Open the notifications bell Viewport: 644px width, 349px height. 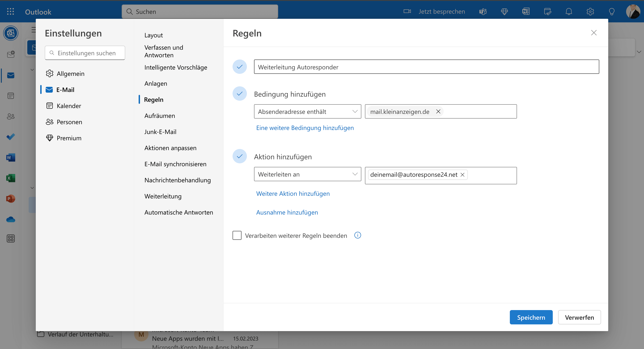tap(569, 11)
